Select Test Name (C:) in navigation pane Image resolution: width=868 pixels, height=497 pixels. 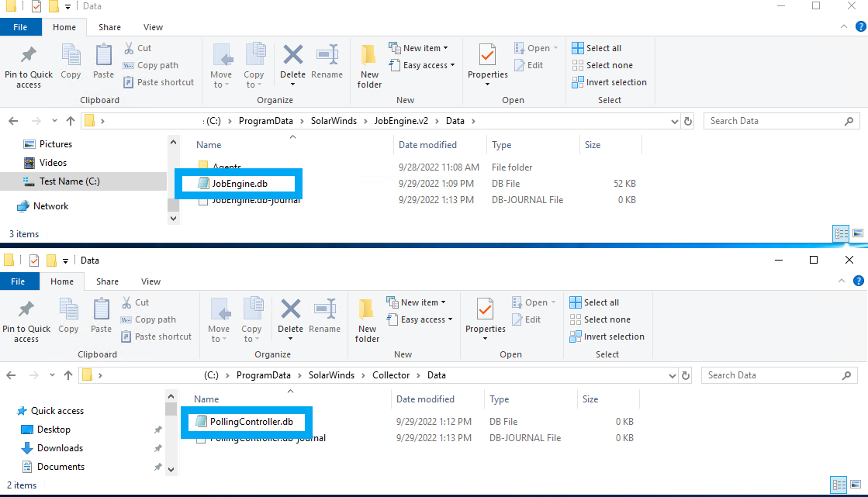coord(83,181)
